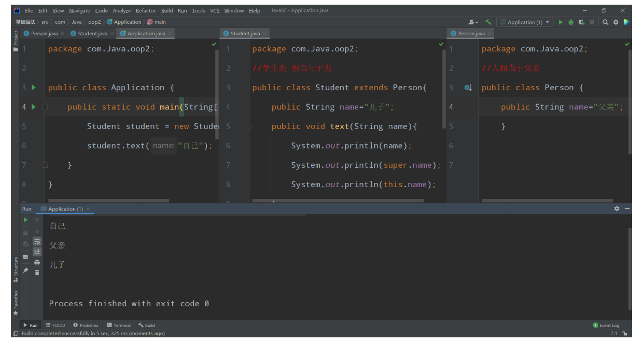Toggle the Problems tool window
Image resolution: width=644 pixels, height=342 pixels.
click(x=85, y=325)
